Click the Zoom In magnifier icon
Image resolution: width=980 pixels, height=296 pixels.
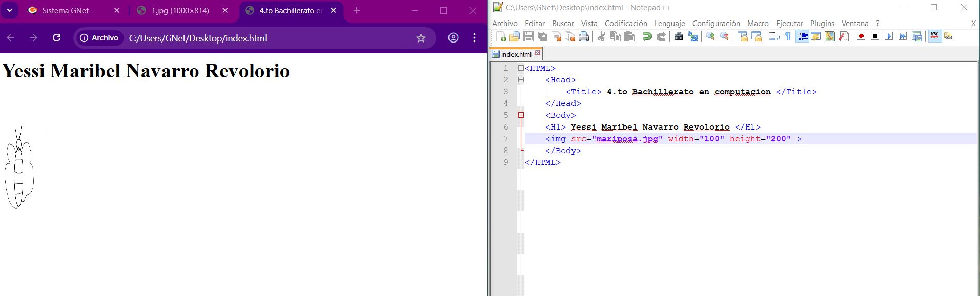pos(710,36)
